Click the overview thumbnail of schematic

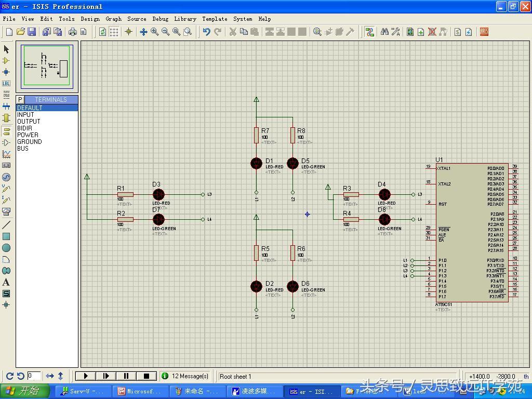(x=47, y=68)
